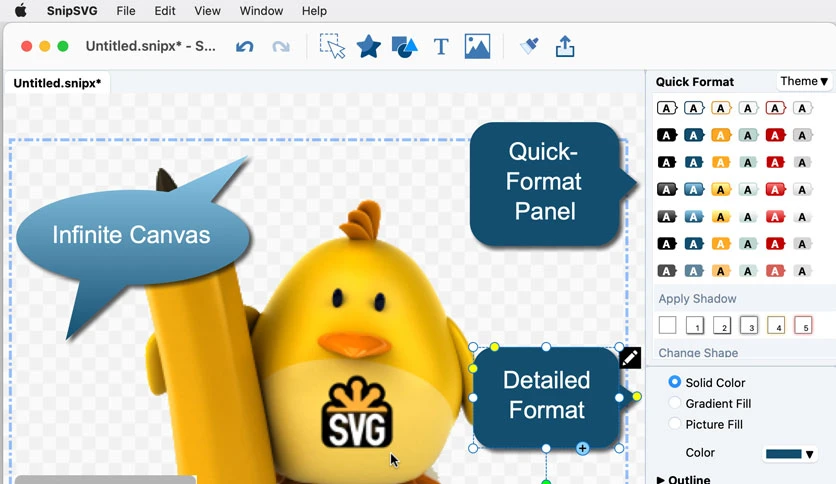Viewport: 836px width, 484px height.
Task: Click the dark blue fill color swatch
Action: [783, 454]
